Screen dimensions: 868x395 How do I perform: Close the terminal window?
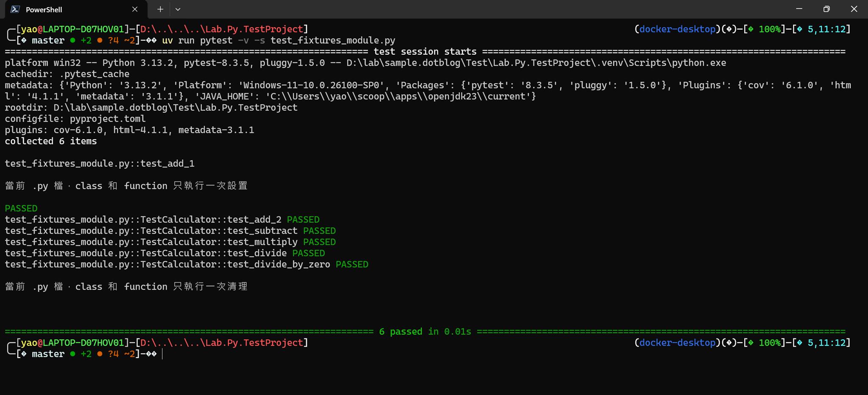854,9
